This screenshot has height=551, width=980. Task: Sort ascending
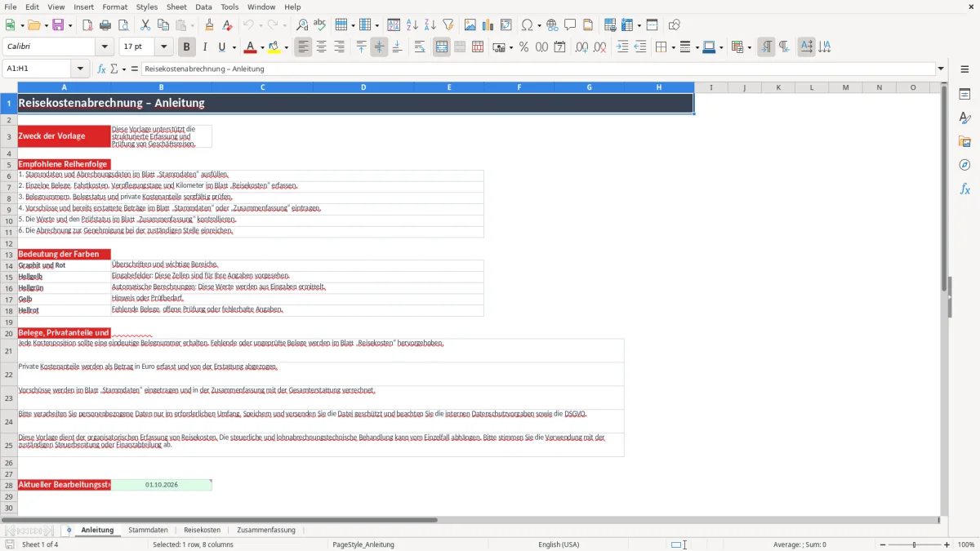coord(412,25)
